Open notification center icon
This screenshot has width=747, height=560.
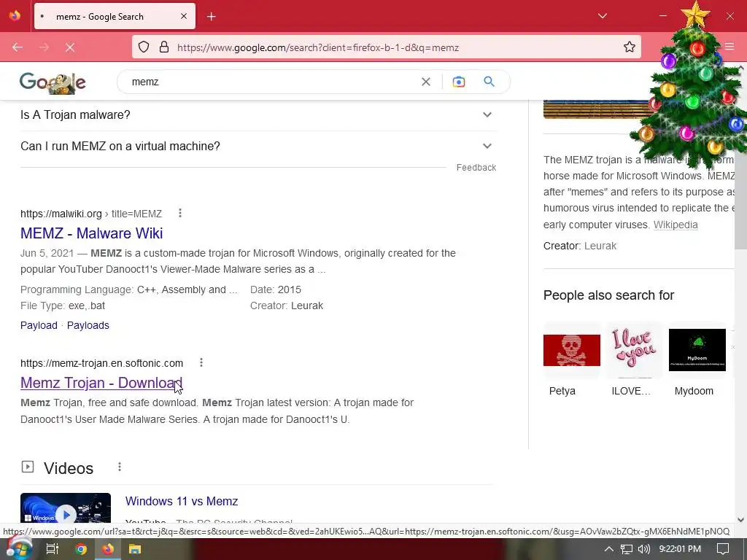[x=723, y=549]
